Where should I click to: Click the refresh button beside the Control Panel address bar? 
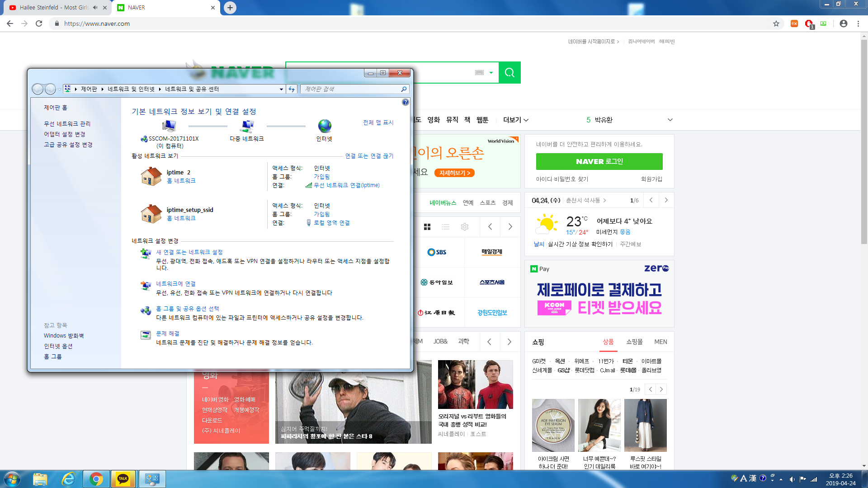point(292,89)
